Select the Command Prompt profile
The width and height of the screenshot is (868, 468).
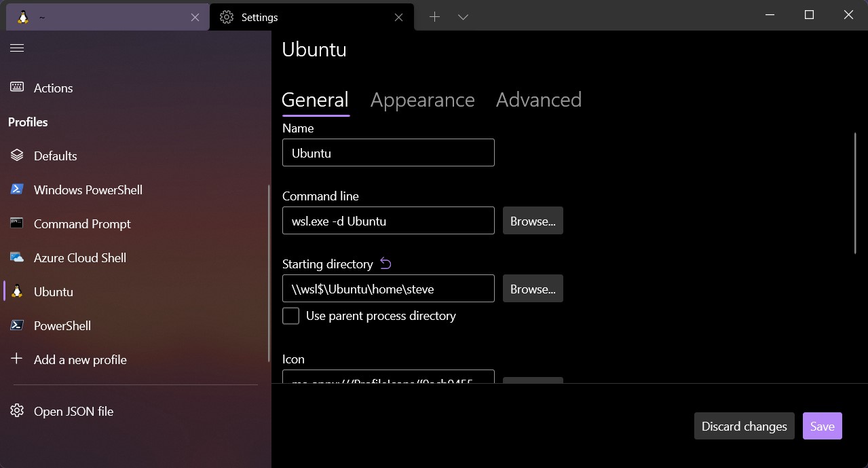[136, 223]
